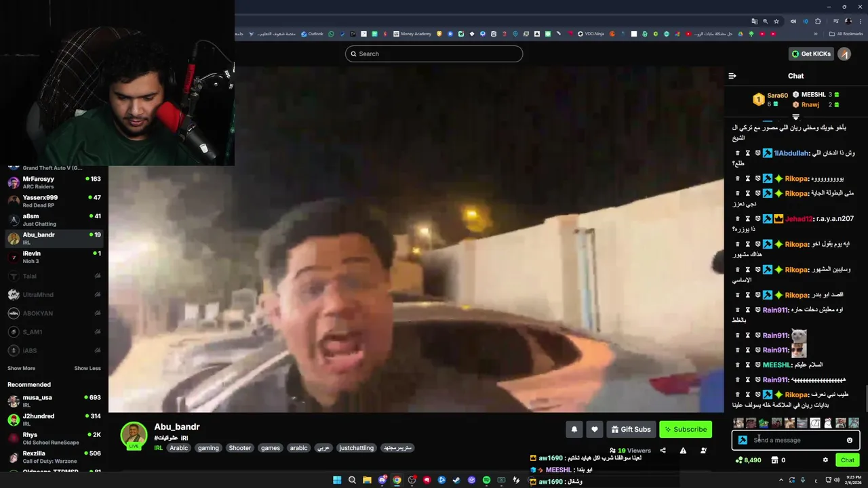
Task: Click the Kick Search field
Action: pyautogui.click(x=434, y=54)
